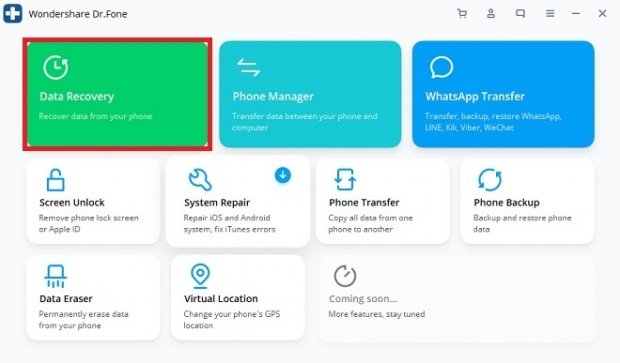Image resolution: width=620 pixels, height=363 pixels.
Task: Click the Phone Backup sync icon
Action: tap(490, 180)
